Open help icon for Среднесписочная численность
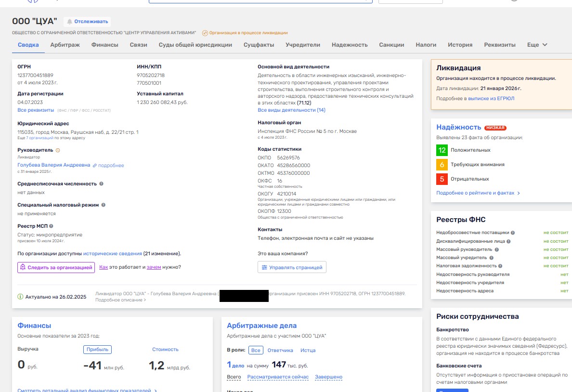This screenshot has height=392, width=572. pos(102,183)
